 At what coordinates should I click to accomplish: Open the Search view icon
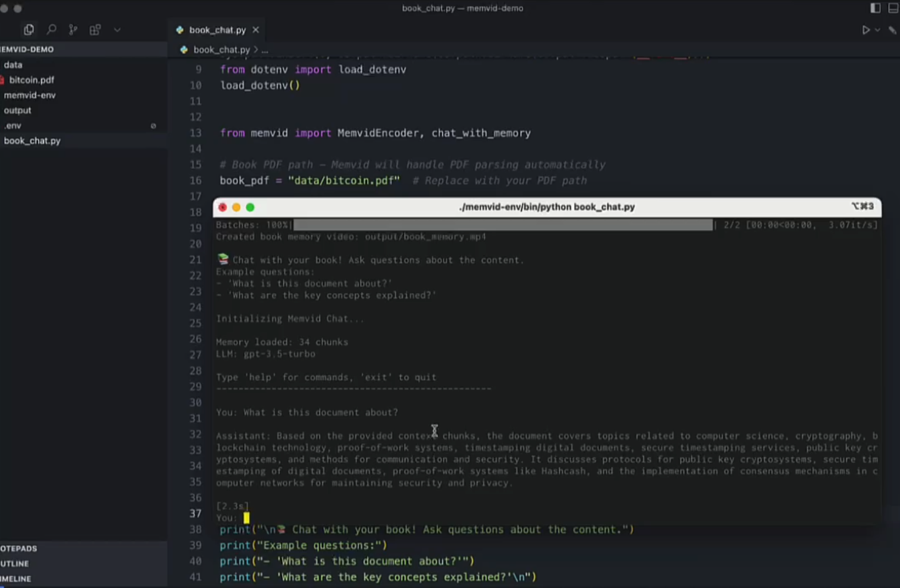51,30
